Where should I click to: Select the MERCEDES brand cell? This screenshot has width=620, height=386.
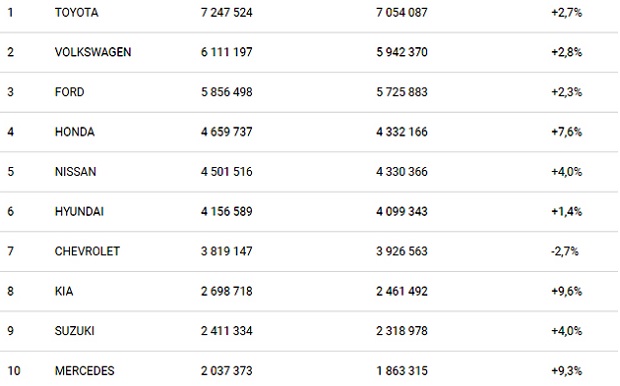[x=85, y=371]
